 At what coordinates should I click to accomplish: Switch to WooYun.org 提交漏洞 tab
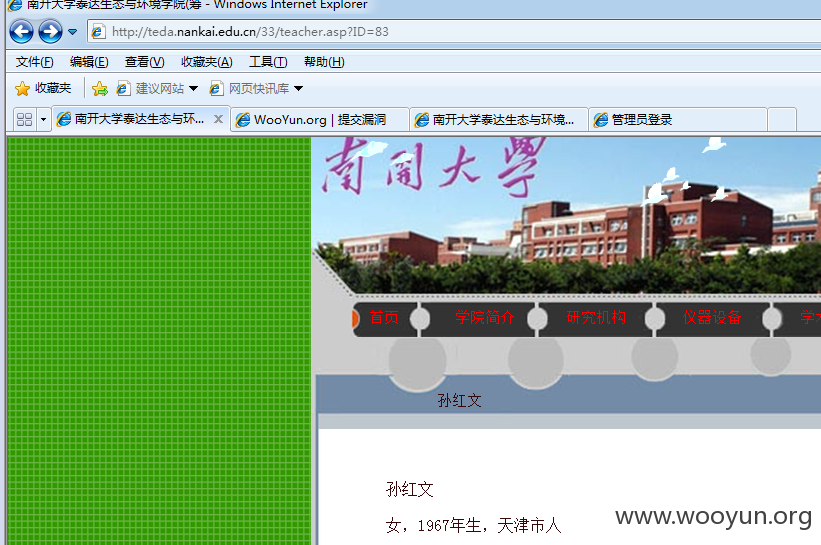pyautogui.click(x=320, y=120)
